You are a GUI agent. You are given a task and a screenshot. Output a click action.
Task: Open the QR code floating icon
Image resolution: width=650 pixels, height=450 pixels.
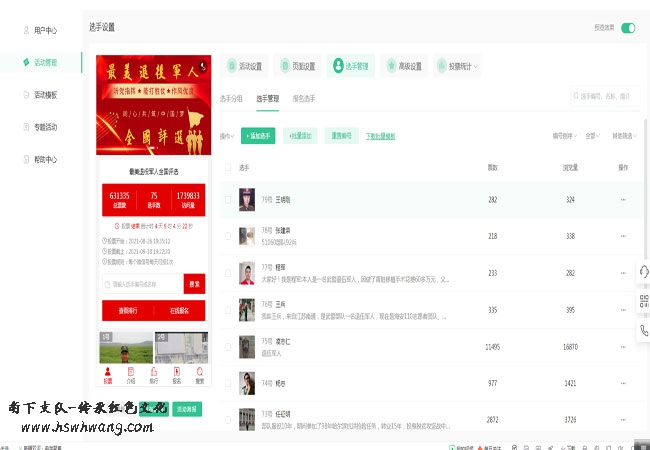[x=644, y=301]
